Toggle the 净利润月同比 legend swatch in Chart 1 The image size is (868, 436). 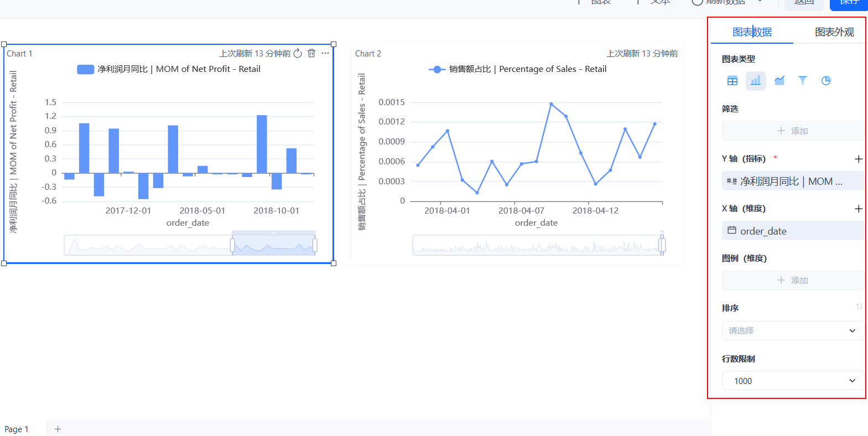86,69
